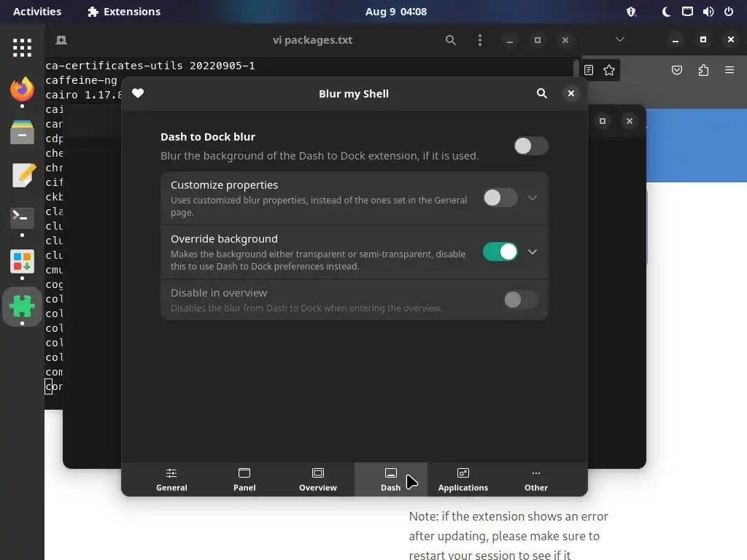Enable the Customize properties switch
The image size is (747, 560).
tap(500, 198)
